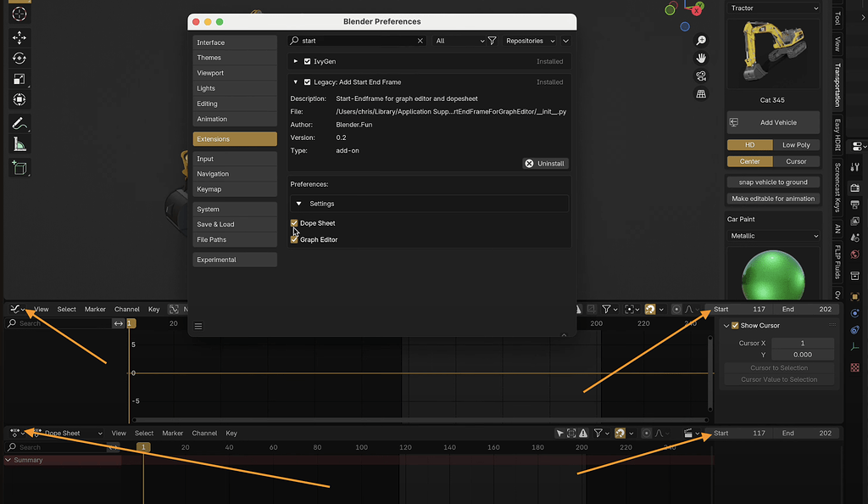Select the Move tool in the viewport toolbar
The image size is (868, 504).
coord(19,37)
